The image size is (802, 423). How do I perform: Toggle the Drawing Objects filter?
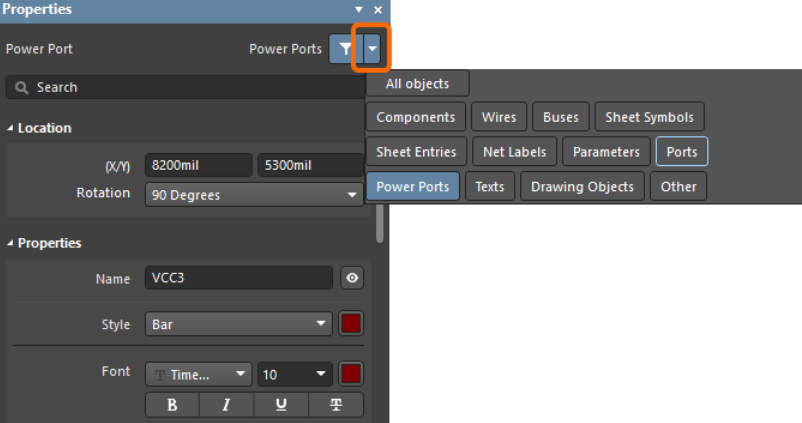(582, 187)
